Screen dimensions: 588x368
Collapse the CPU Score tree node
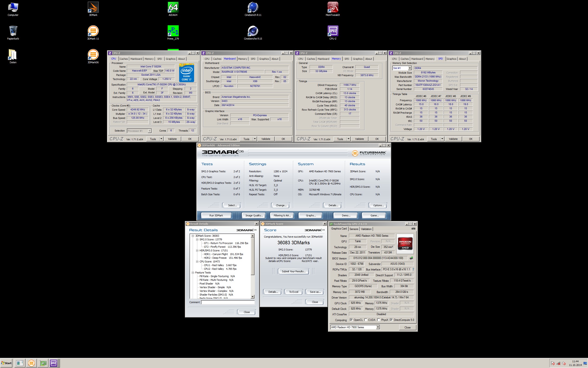(197, 262)
